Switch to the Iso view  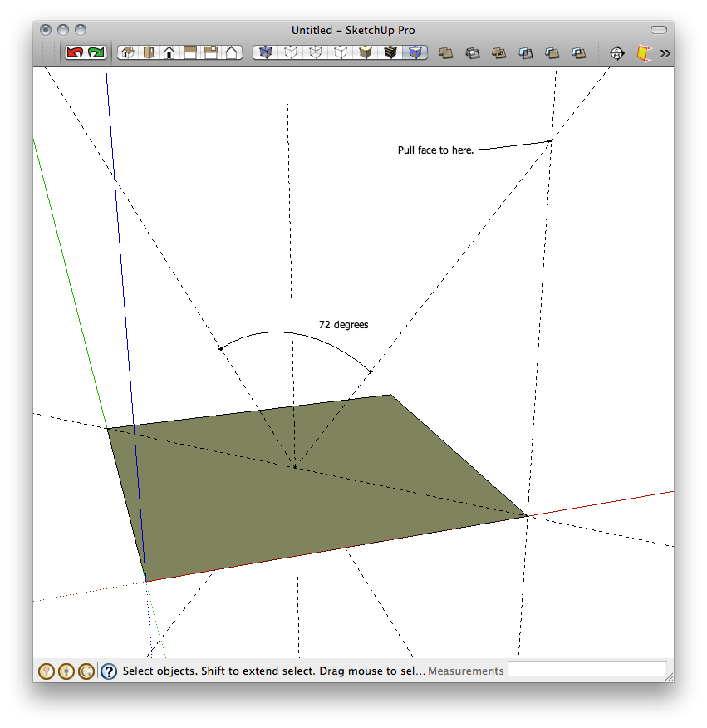click(128, 52)
